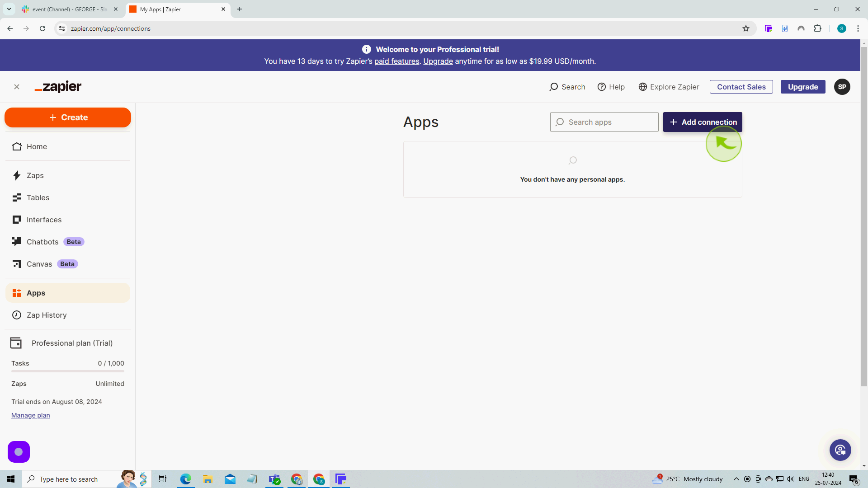Show hidden system tray icons

[x=736, y=479]
